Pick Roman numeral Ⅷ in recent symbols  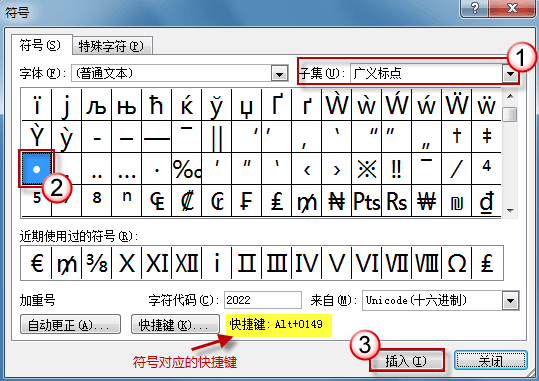click(x=426, y=263)
